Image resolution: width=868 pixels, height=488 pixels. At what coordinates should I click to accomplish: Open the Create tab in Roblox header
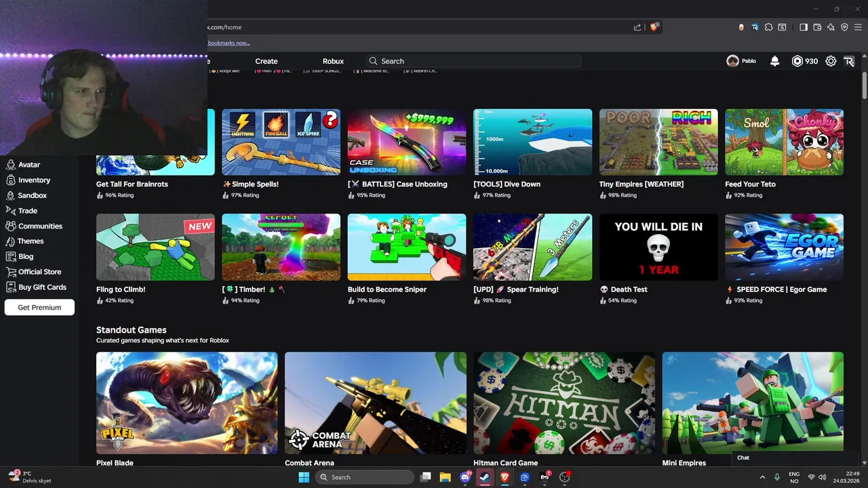coord(267,61)
